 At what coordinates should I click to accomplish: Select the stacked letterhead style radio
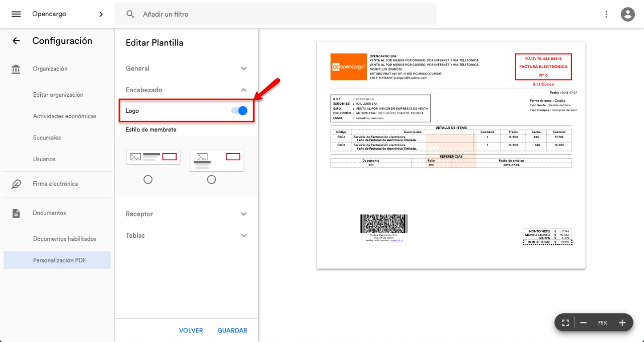[211, 179]
